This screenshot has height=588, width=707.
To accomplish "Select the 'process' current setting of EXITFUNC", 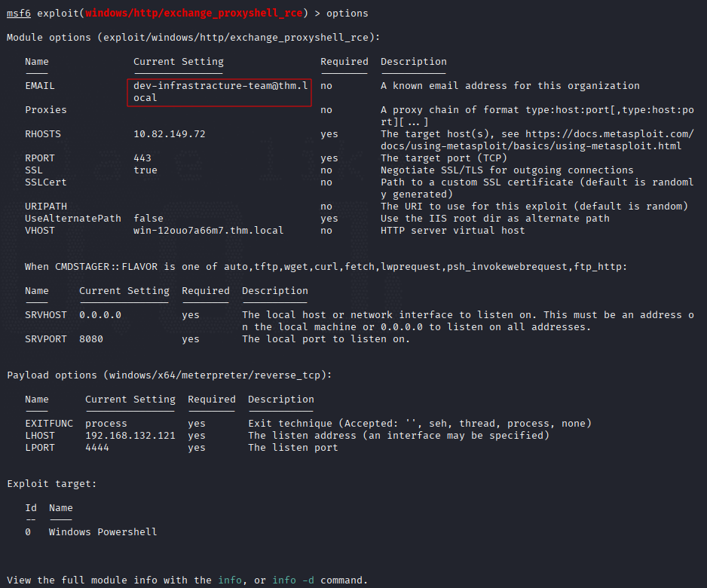I will 106,424.
